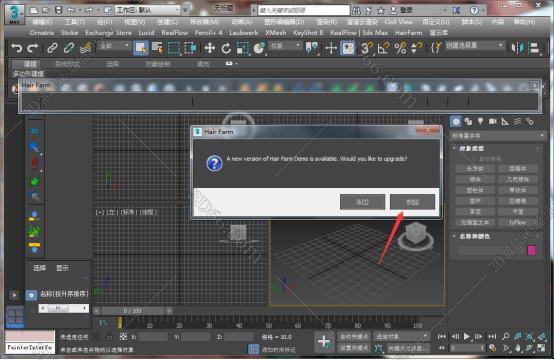Go to the start frame
The width and height of the screenshot is (554, 360).
442,336
